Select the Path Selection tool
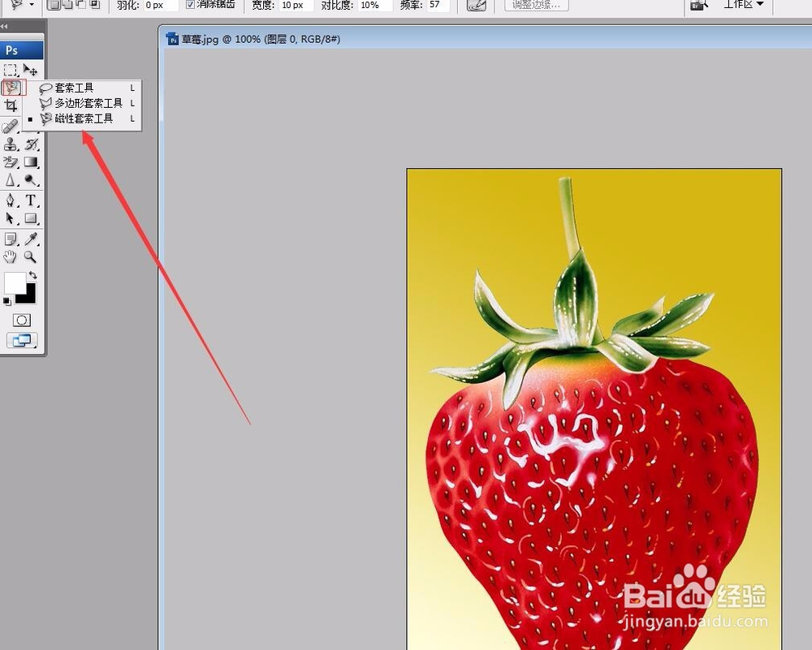This screenshot has height=650, width=812. [x=11, y=218]
